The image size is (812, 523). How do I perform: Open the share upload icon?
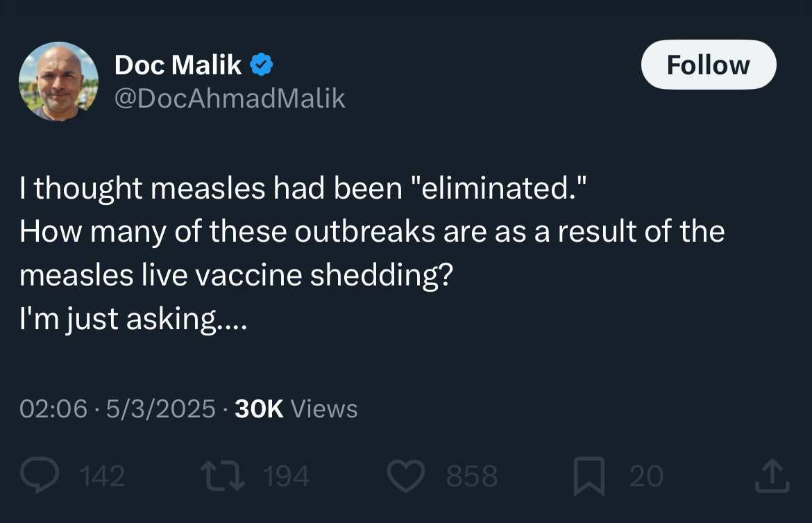tap(772, 475)
